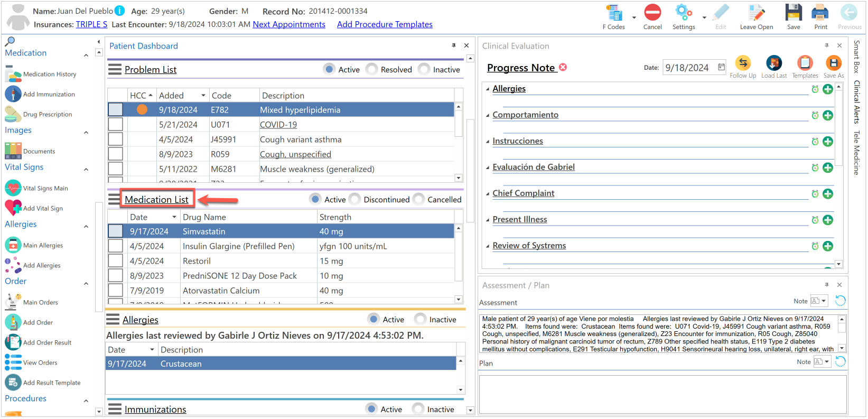The height and width of the screenshot is (419, 868).
Task: Open the F Codes dropdown arrow
Action: pos(634,17)
